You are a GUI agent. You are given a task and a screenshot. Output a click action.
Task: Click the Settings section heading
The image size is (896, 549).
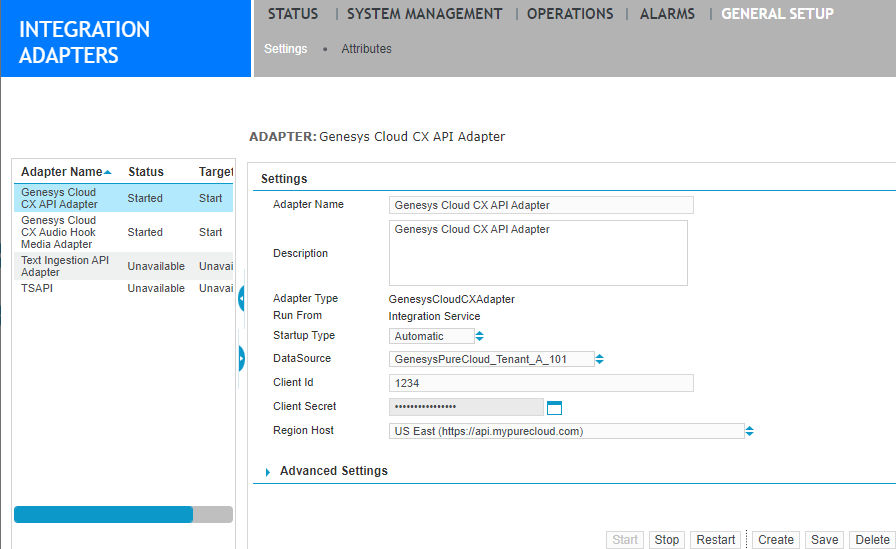click(284, 179)
